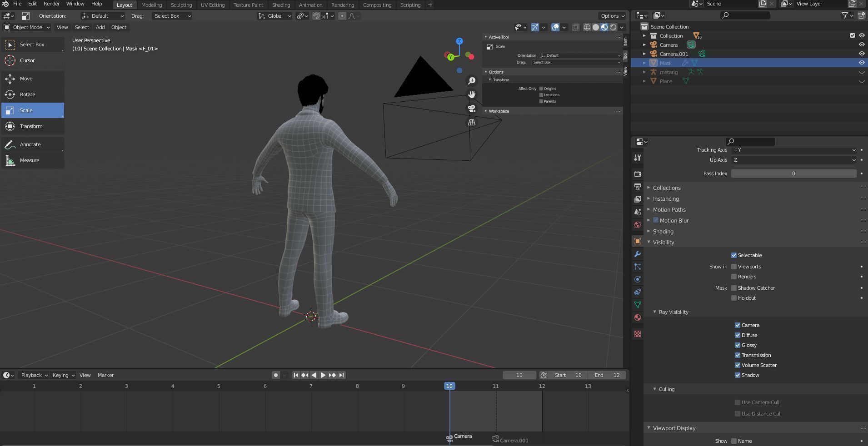Choose the Move tool

pos(32,79)
